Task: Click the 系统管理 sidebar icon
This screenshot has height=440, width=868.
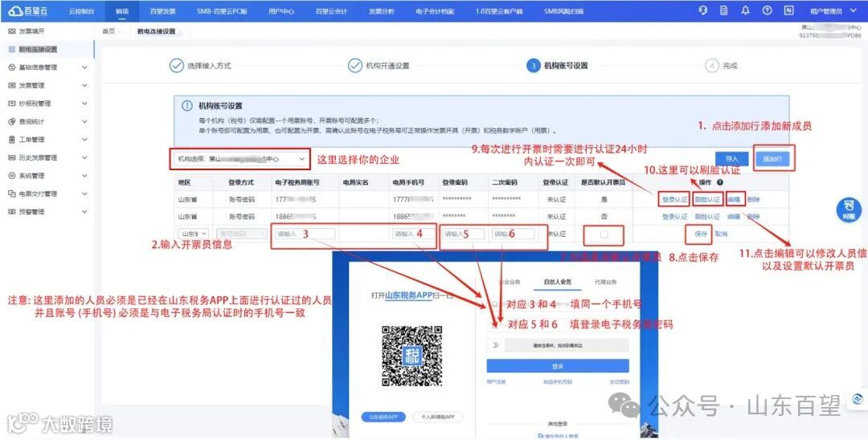Action: 11,176
